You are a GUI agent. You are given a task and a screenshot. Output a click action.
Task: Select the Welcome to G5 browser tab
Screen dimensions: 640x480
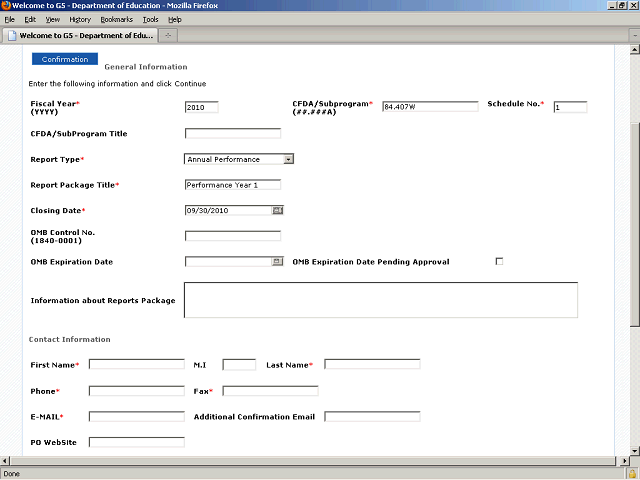pyautogui.click(x=80, y=36)
